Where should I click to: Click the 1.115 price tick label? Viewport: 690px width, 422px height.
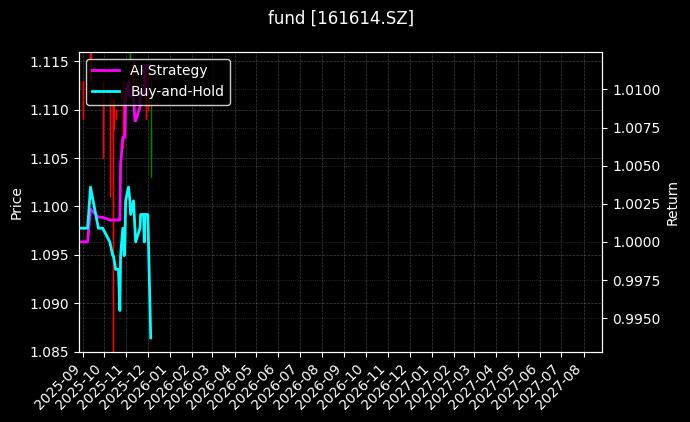(49, 62)
